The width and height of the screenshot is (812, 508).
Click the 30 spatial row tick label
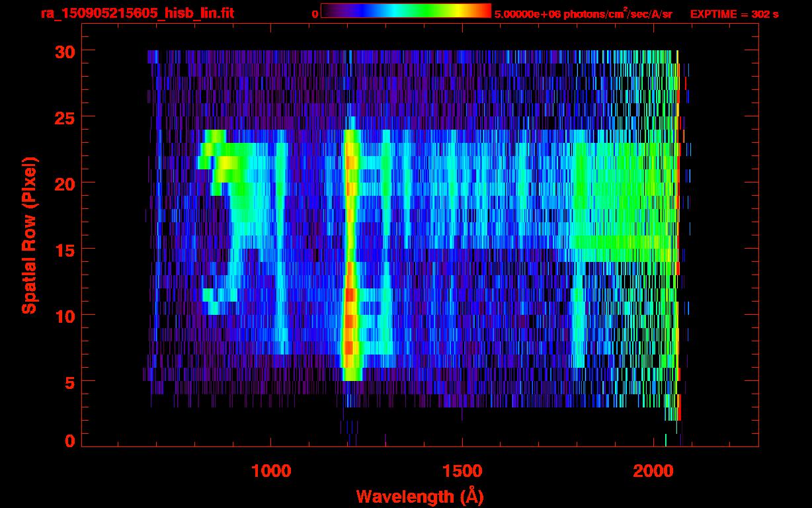[65, 51]
